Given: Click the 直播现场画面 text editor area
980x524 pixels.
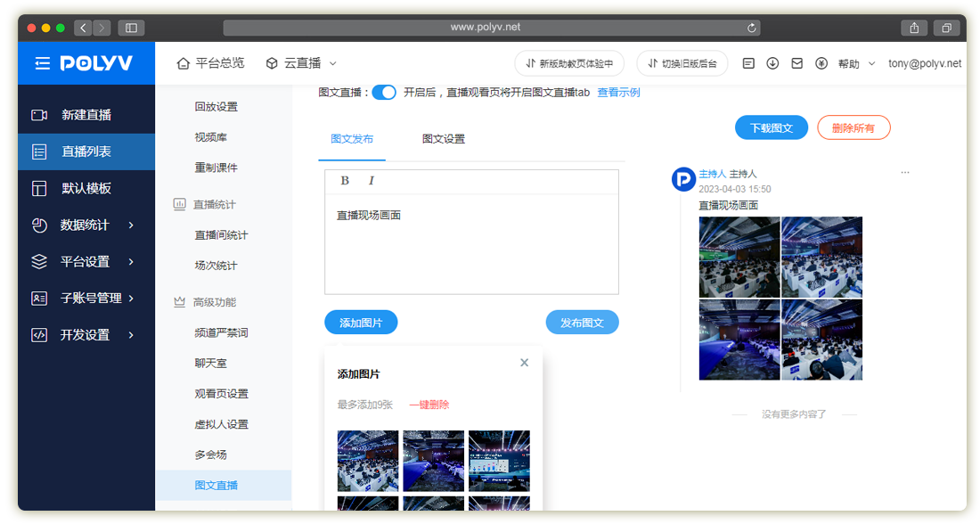Looking at the screenshot, I should click(471, 245).
